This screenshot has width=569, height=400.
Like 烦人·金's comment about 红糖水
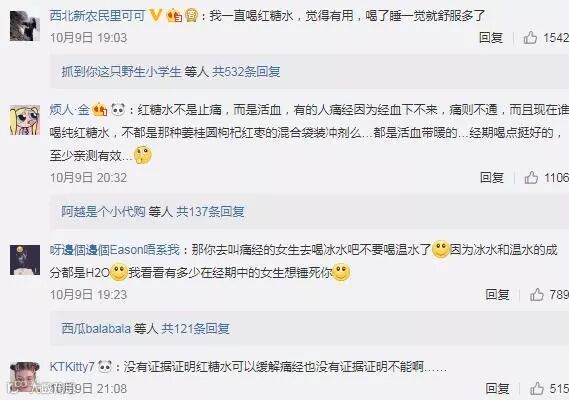pyautogui.click(x=531, y=177)
